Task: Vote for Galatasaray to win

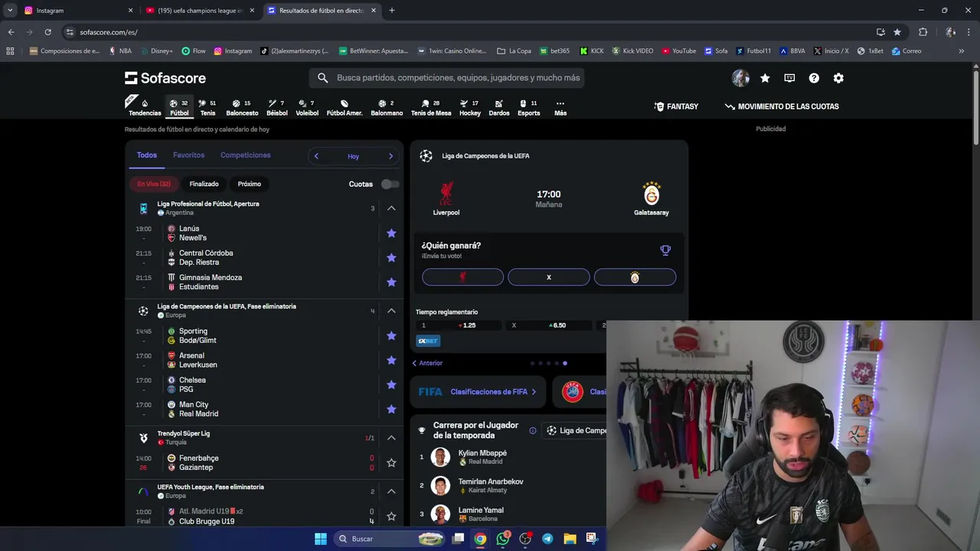Action: coord(635,277)
